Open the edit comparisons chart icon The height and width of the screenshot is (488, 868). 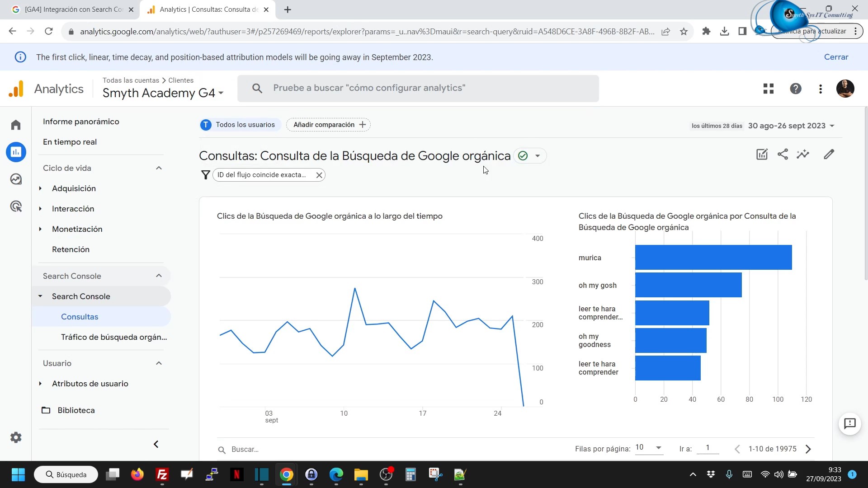click(x=762, y=155)
